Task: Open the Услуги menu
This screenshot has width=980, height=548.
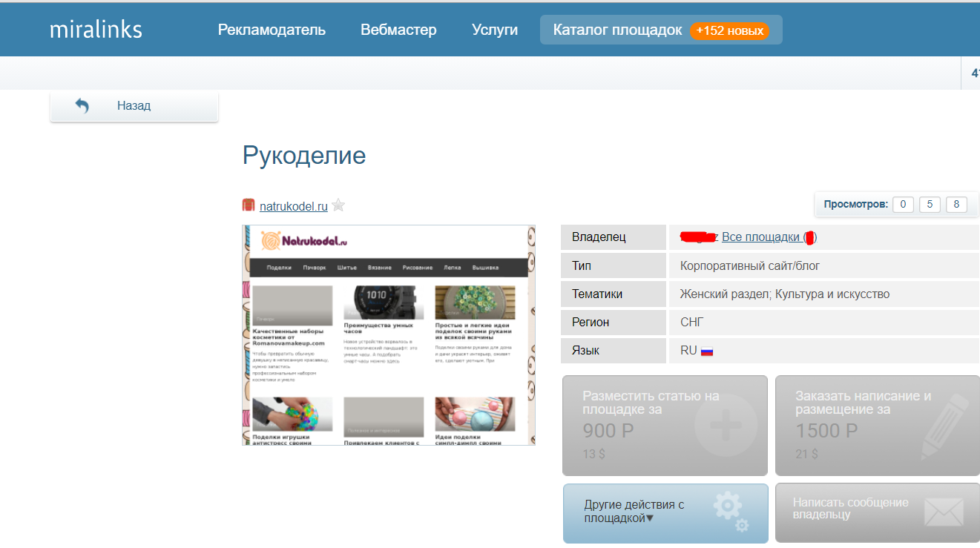Action: 495,30
